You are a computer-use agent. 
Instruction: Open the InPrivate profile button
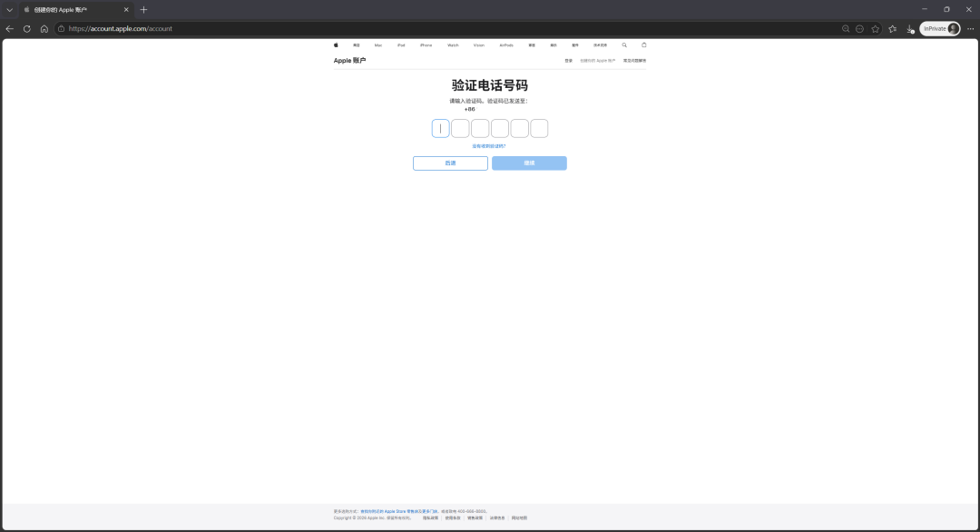coord(940,29)
